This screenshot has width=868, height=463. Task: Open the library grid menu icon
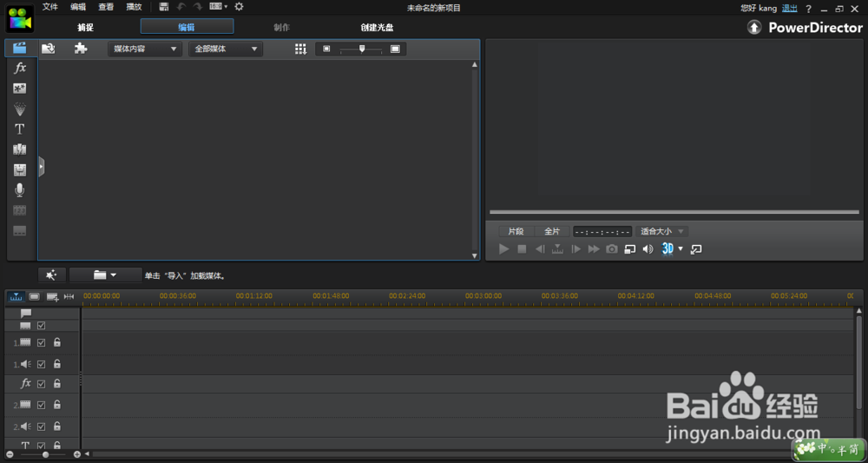300,50
